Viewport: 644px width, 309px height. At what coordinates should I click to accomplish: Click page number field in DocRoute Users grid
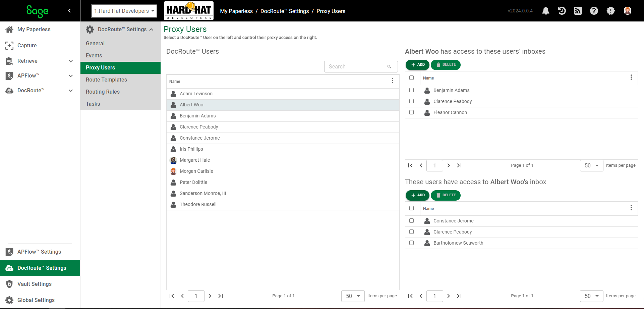(196, 296)
